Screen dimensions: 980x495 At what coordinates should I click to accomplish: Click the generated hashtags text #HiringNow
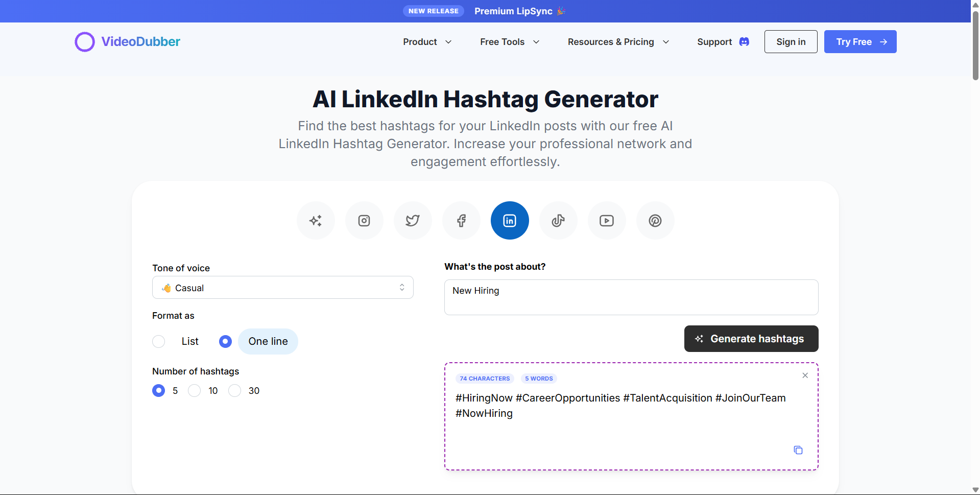coord(484,398)
